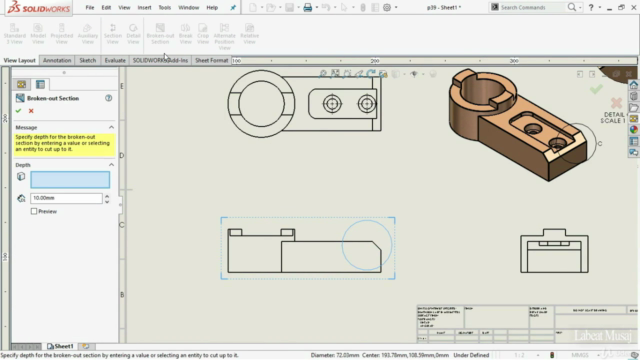Viewport: 640px width, 360px height.
Task: Open the File Explorer icon in task pane
Action: click(x=633, y=107)
